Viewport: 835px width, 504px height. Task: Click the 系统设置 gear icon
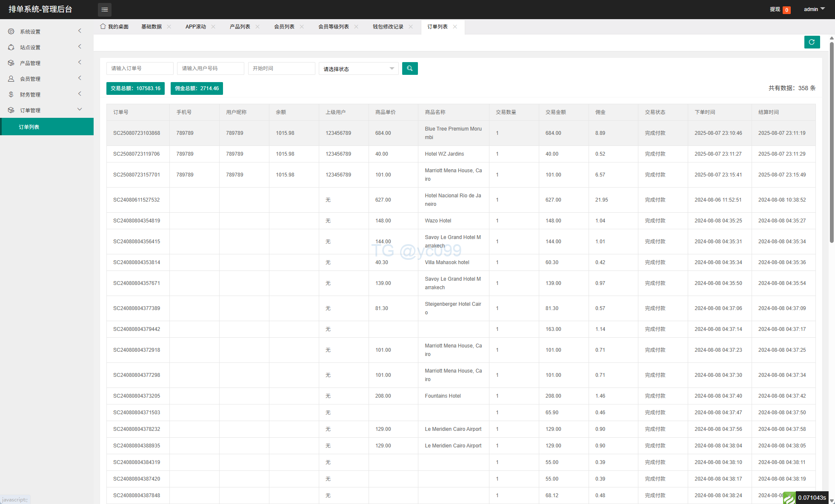pyautogui.click(x=11, y=31)
